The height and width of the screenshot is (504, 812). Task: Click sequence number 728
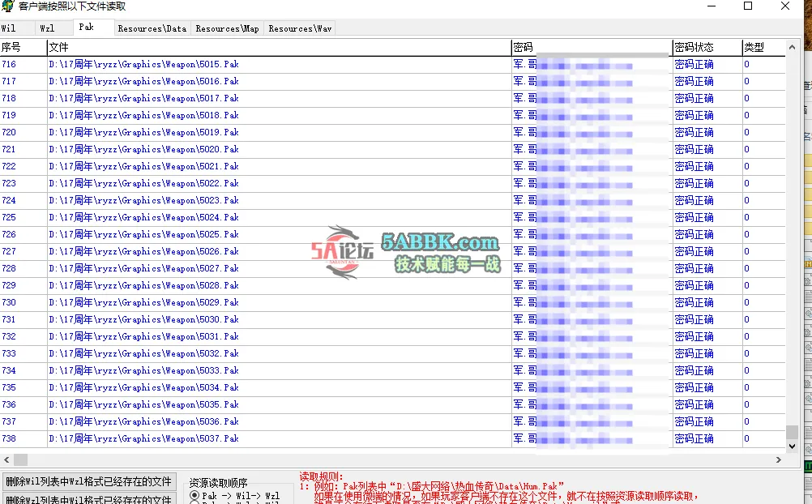click(9, 268)
